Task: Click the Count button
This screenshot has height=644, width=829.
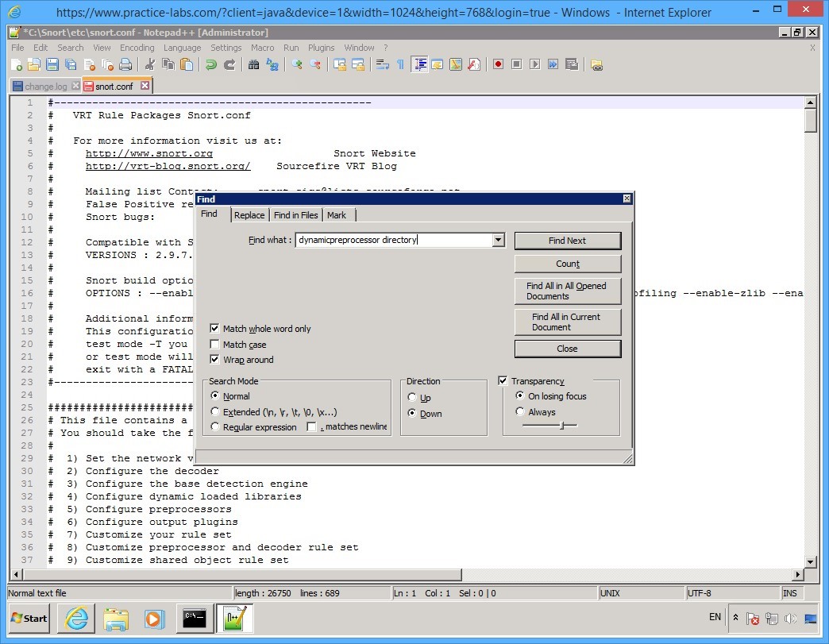Action: [x=567, y=264]
